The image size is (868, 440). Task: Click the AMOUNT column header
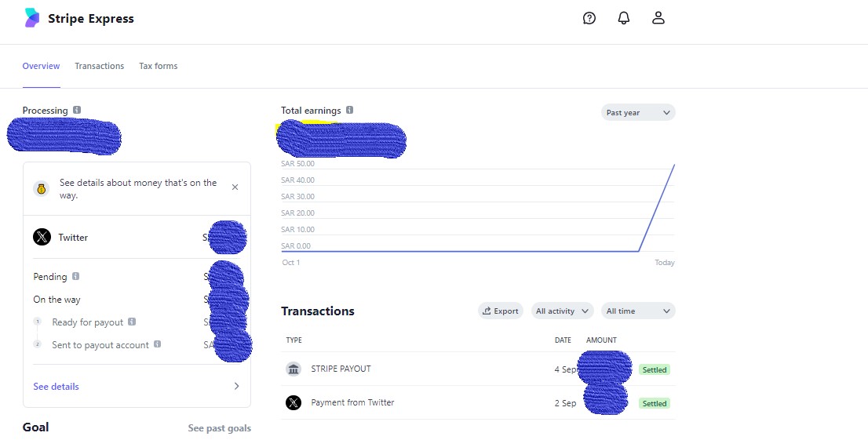tap(601, 340)
